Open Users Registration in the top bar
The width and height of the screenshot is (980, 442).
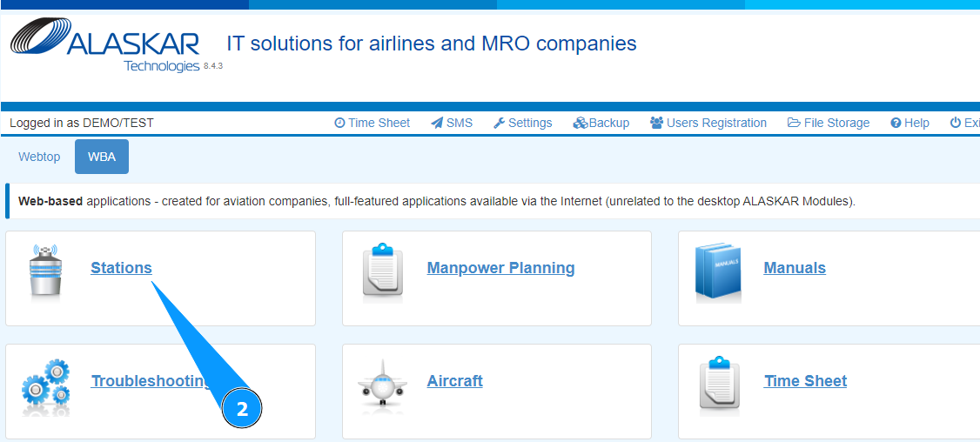pos(708,123)
